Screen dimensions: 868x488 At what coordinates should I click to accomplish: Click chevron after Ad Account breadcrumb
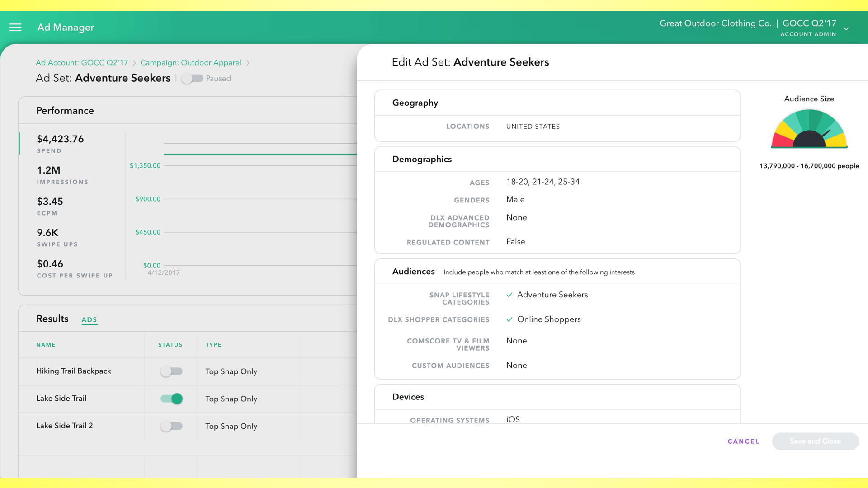(134, 63)
